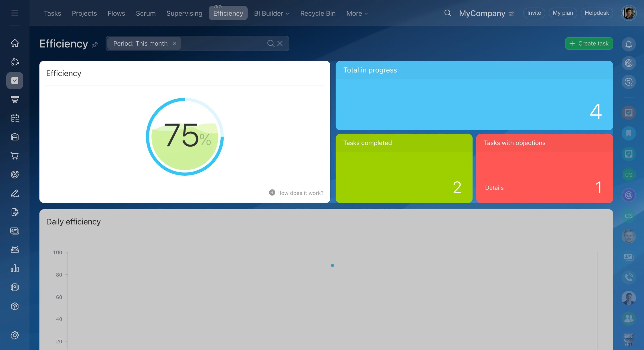Open the Recycle Bin tab

(318, 13)
